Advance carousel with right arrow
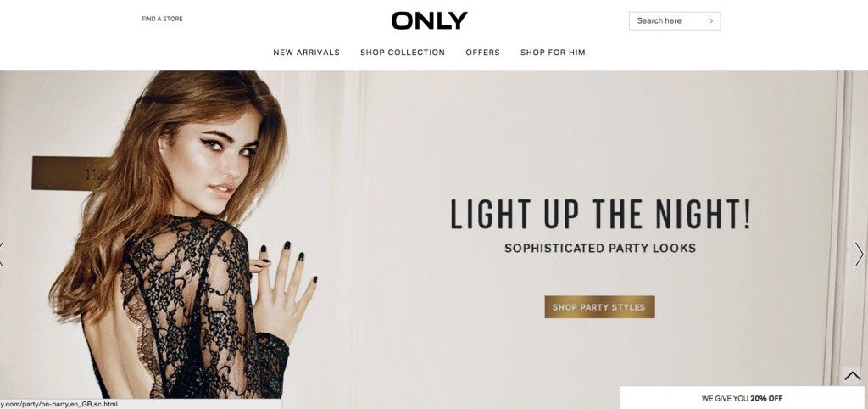Screen dimensions: 868x409 (859, 254)
